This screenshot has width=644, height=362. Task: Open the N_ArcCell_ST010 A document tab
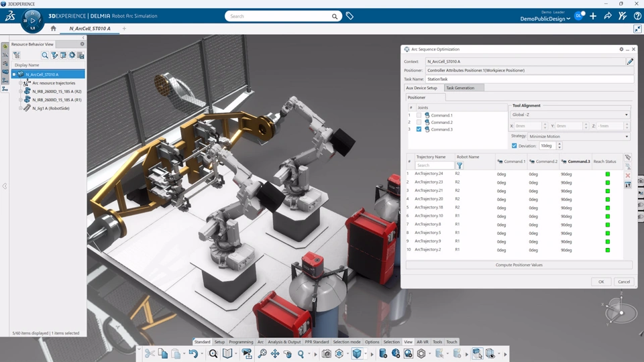click(90, 28)
